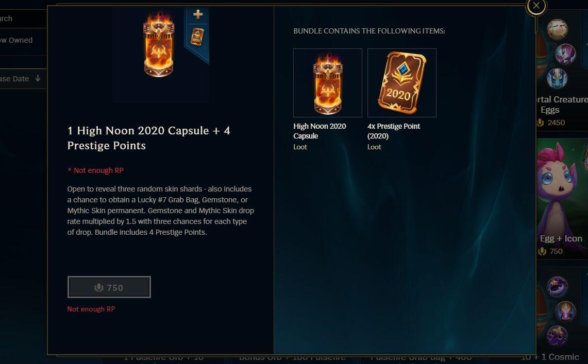
Task: Select the 4x Prestige Point 2020 item thumbnail
Action: tap(402, 83)
